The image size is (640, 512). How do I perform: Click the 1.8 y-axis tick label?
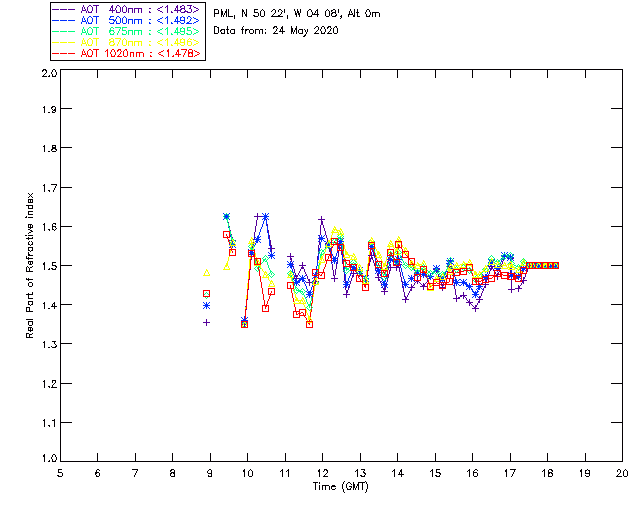49,148
